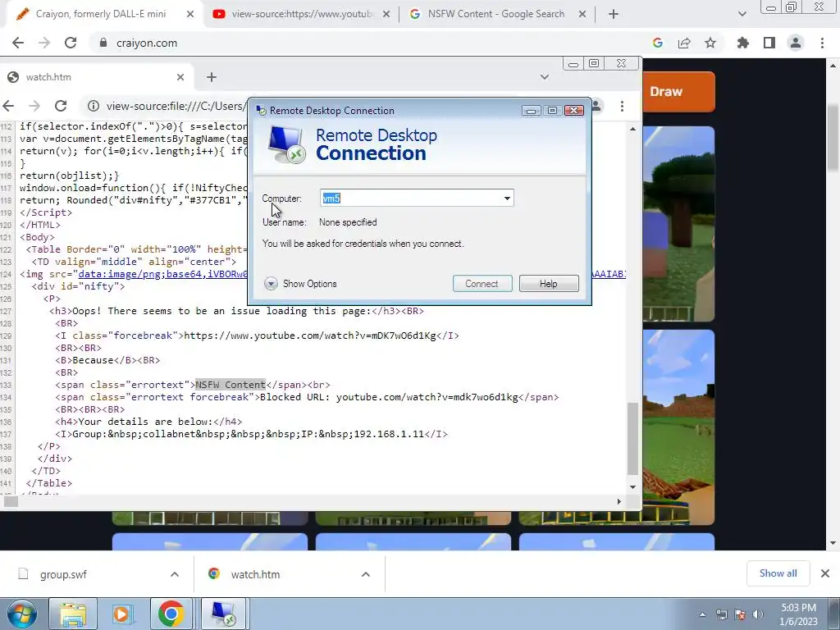
Task: Open the Google icon in address bar
Action: pos(658,43)
